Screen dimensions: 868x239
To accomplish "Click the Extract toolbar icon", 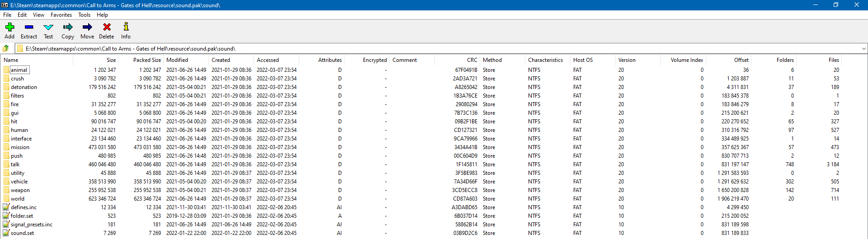I will point(29,27).
